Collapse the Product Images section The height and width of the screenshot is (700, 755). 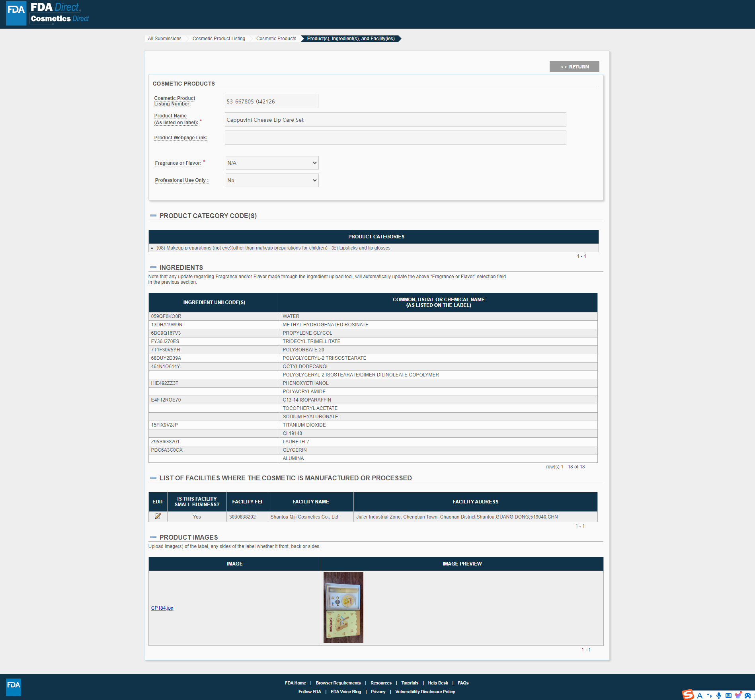[153, 537]
